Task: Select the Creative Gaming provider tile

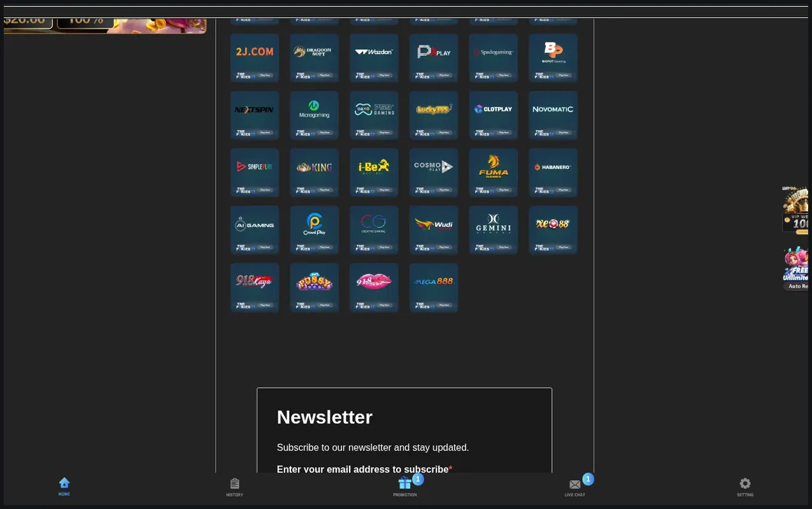Action: click(x=374, y=230)
